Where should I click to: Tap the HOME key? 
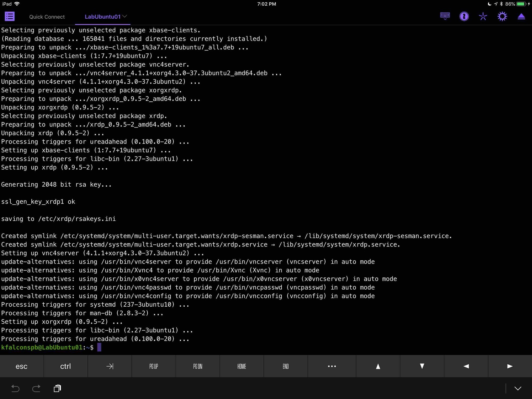click(242, 366)
